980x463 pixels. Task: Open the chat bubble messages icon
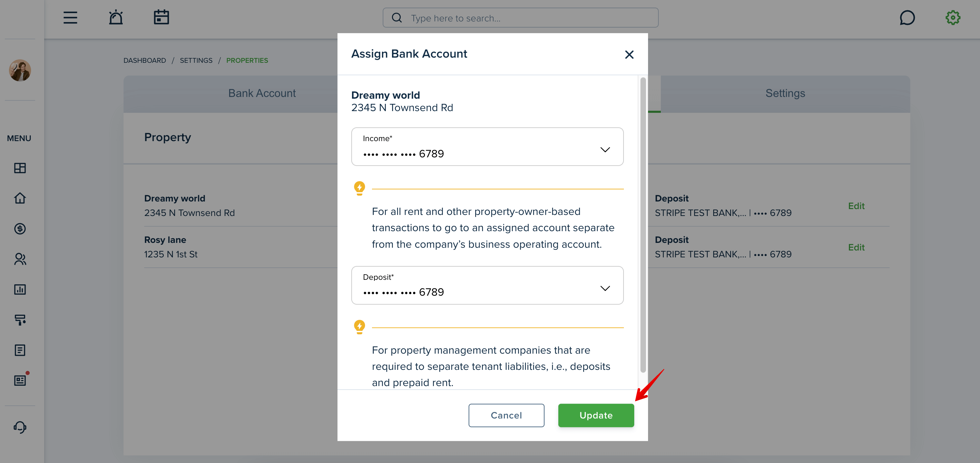(x=907, y=18)
